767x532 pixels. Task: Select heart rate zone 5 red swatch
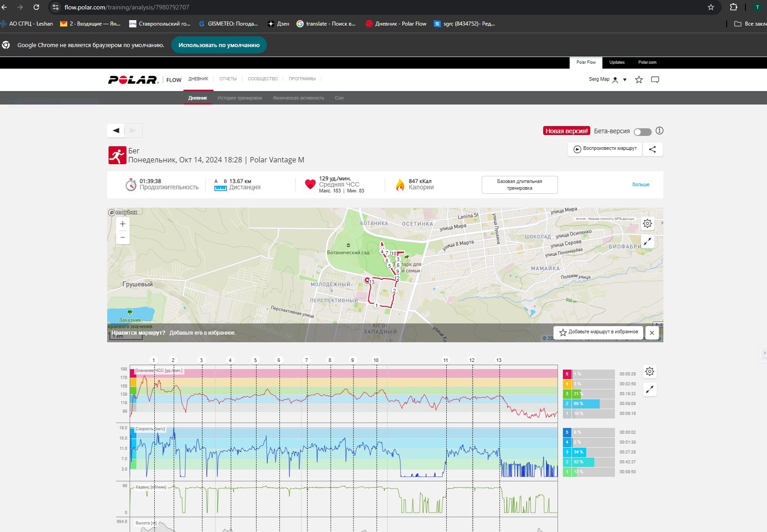tap(567, 374)
